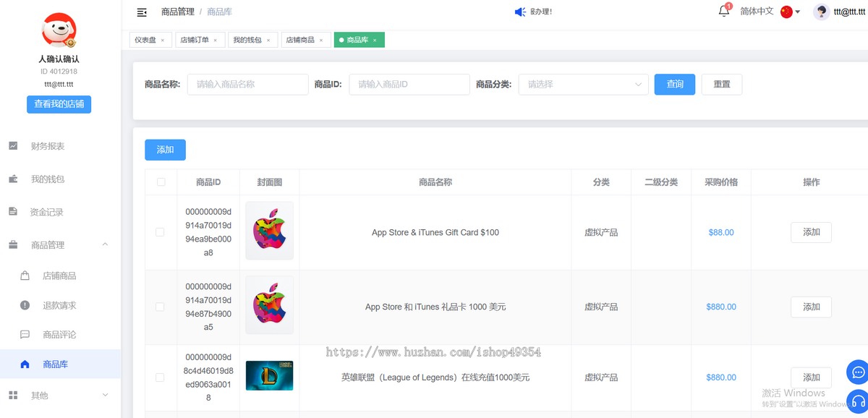Check the iTunes 礼品卡 1000 美元 row
Screen dimensions: 868x418
pos(160,307)
